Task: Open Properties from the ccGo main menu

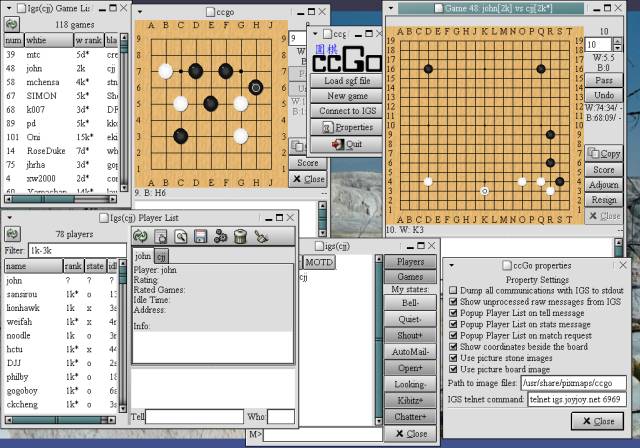Action: [347, 127]
